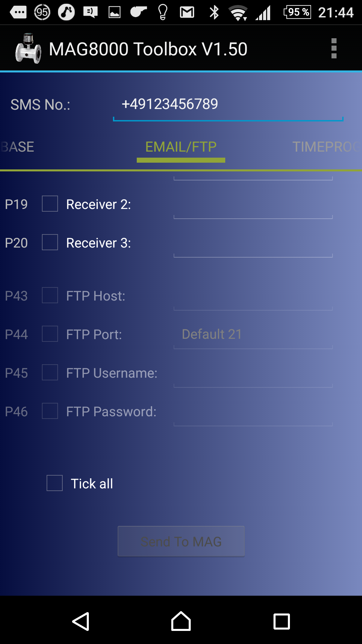
Task: Tick the P19 Receiver 2 checkbox
Action: click(x=50, y=204)
